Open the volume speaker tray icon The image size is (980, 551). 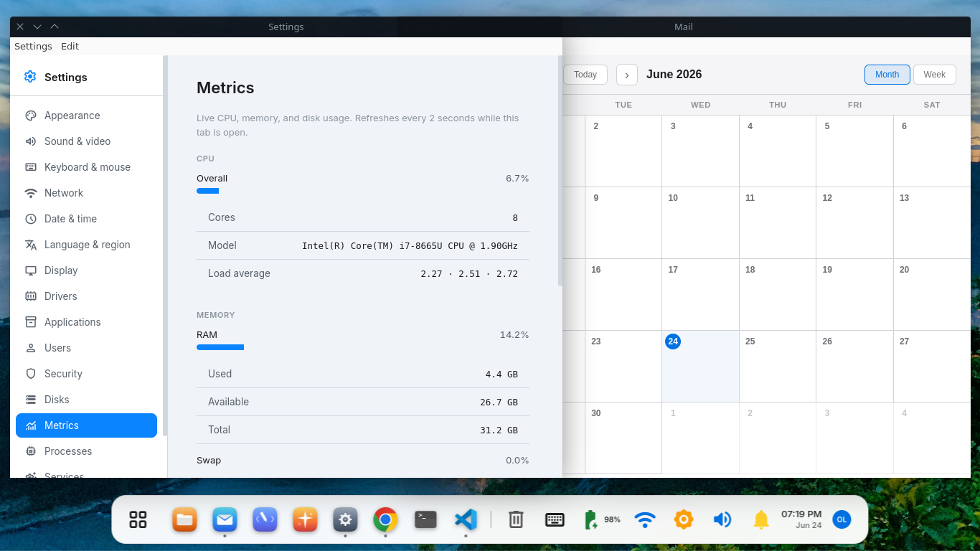[x=722, y=519]
